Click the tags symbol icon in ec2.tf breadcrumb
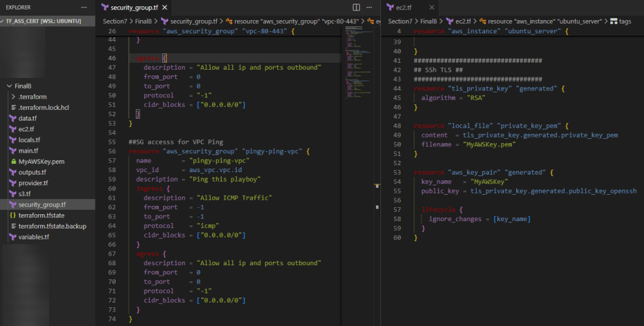Screen dimensions: 644x326 point(613,21)
